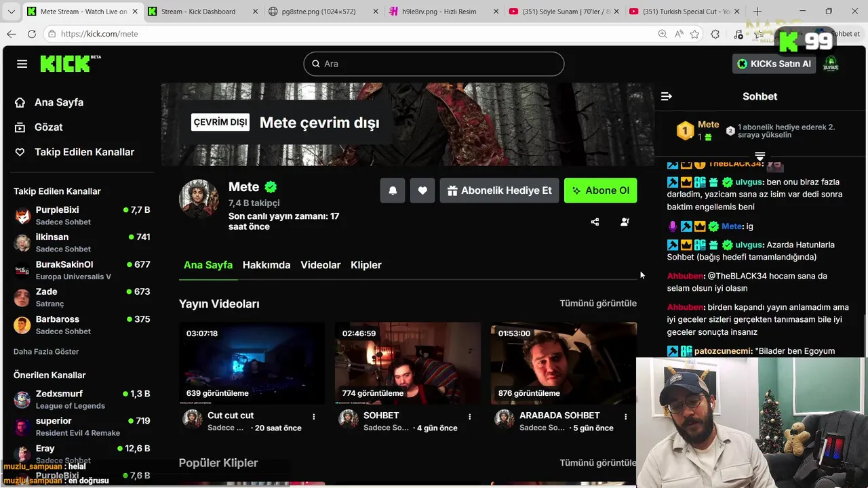Close the Mete Stream browser tab
Viewport: 868px width, 488px height.
tap(134, 12)
